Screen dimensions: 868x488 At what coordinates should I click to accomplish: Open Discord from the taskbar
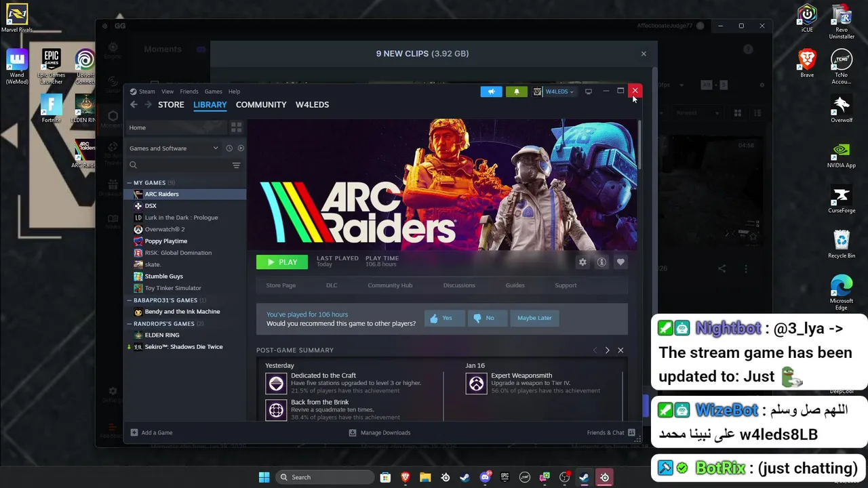tap(485, 477)
